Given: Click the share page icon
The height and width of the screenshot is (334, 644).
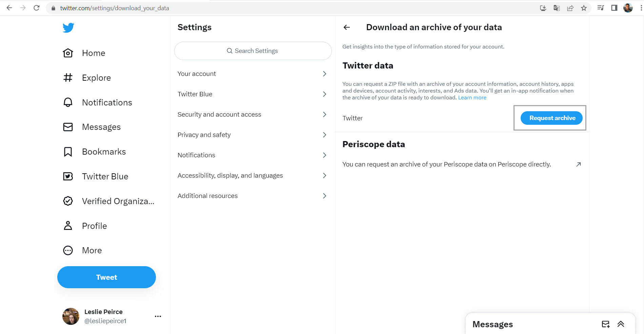Looking at the screenshot, I should pos(570,8).
